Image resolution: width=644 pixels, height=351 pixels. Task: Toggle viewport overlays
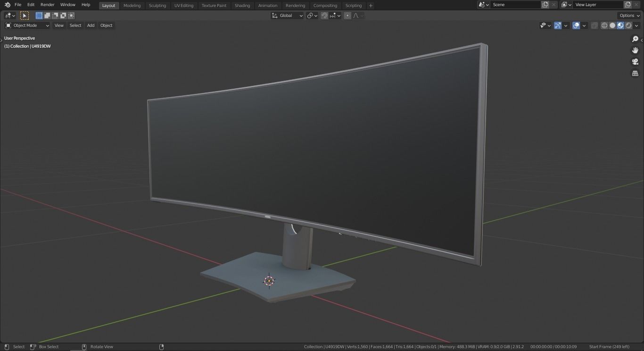point(576,25)
